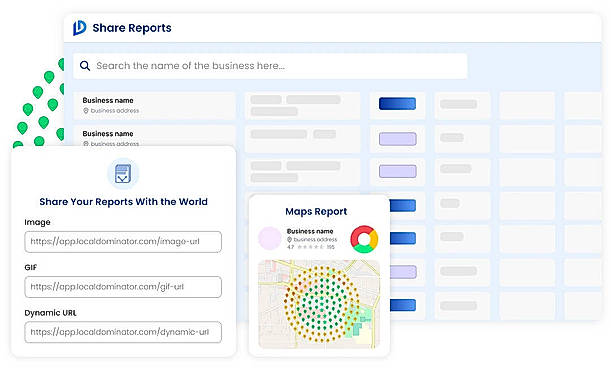This screenshot has width=611, height=368.
Task: Click the first row location pin icon
Action: coord(86,111)
